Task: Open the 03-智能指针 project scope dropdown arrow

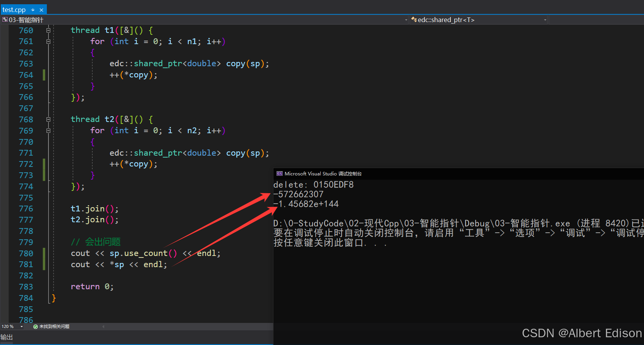Action: tap(406, 20)
